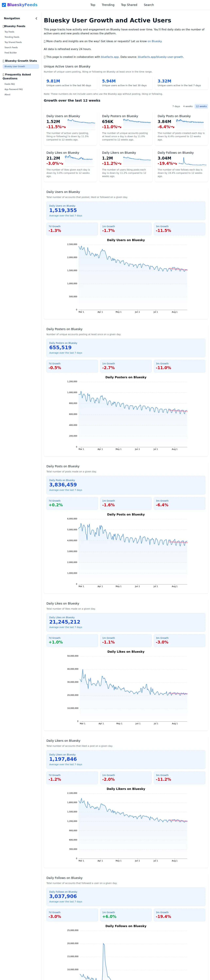The width and height of the screenshot is (210, 980).
Task: Click the Daily Likes on Bluesky line chart
Action: pyautogui.click(x=133, y=689)
